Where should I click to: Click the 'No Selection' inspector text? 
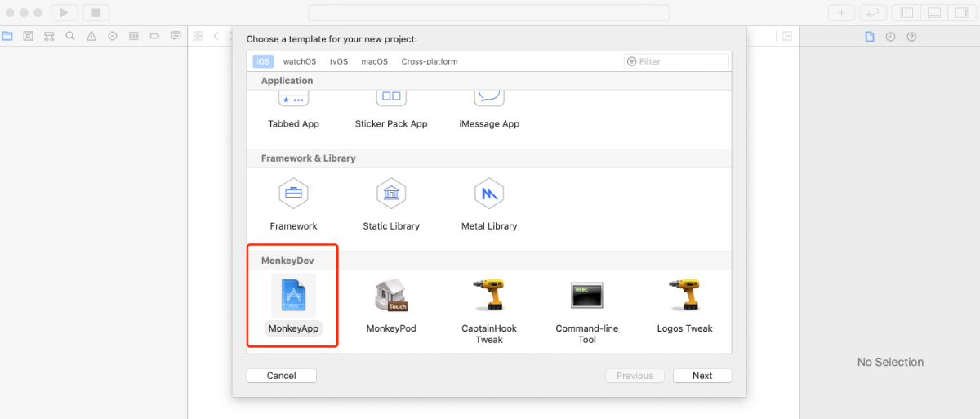(x=890, y=362)
